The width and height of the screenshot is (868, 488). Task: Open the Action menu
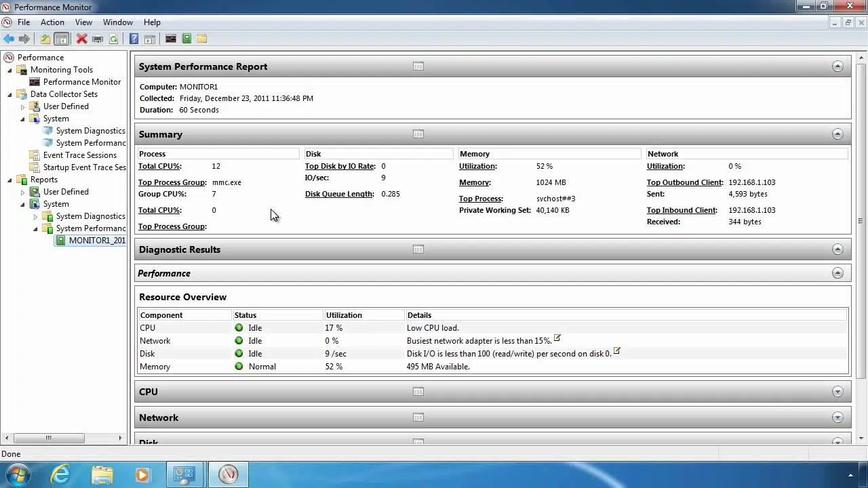point(52,22)
